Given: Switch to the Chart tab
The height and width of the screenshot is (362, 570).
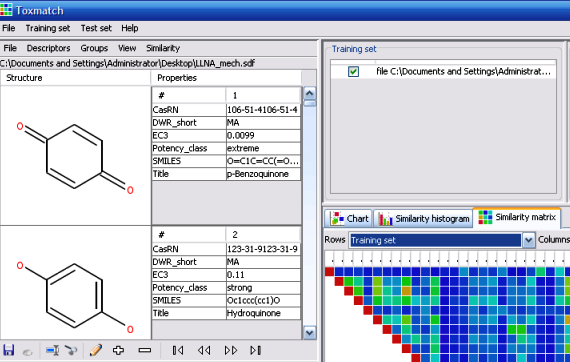Looking at the screenshot, I should point(348,218).
